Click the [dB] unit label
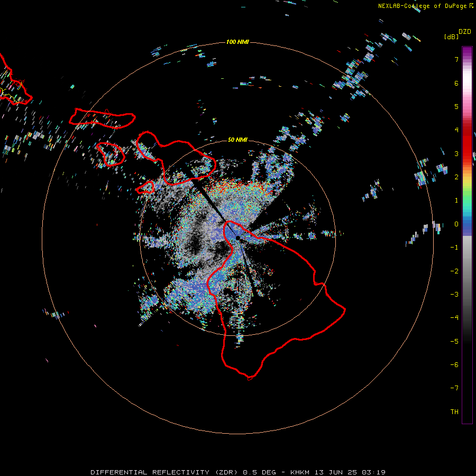The width and height of the screenshot is (476, 476). [x=451, y=36]
